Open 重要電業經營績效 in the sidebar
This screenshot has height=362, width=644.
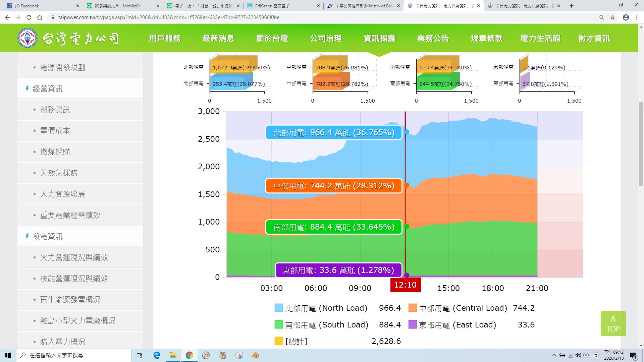pos(80,215)
